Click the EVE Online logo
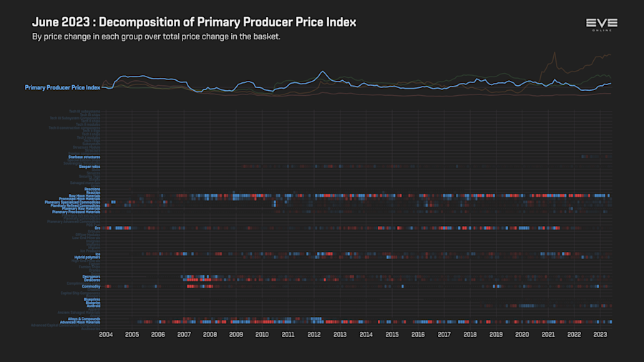This screenshot has width=644, height=362. (x=602, y=24)
